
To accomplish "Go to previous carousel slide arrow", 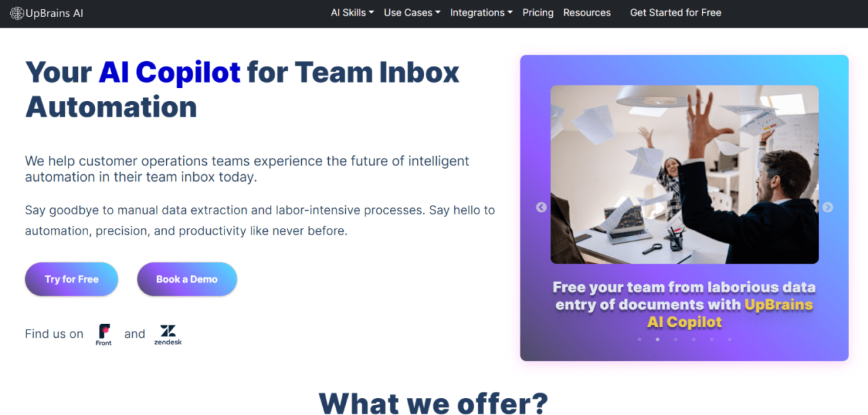I will (x=541, y=207).
